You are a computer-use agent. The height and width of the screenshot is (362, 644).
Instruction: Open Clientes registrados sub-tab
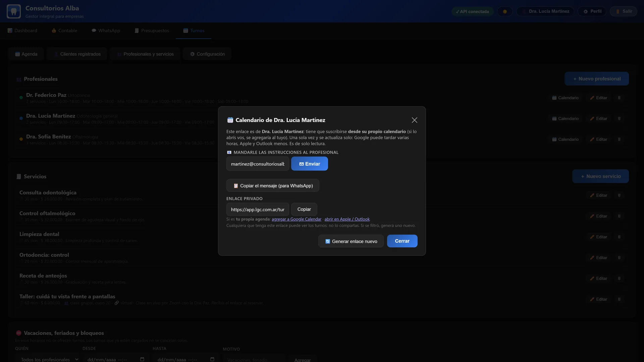pos(77,54)
